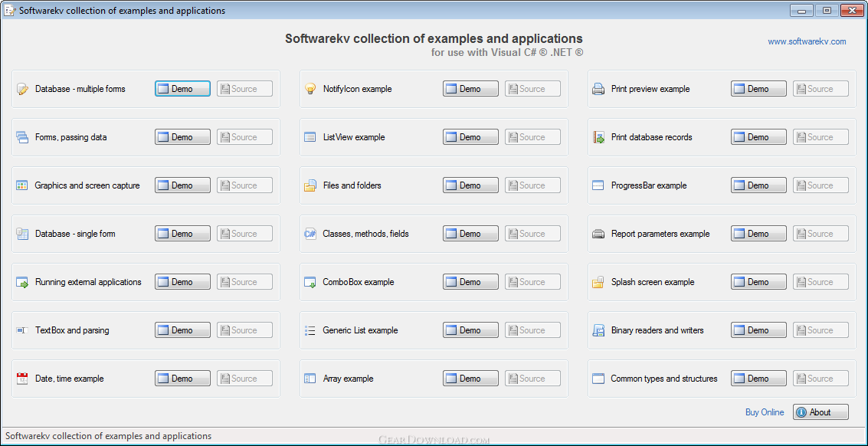This screenshot has width=868, height=446.
Task: Run the Common types and structures Demo
Action: [759, 379]
